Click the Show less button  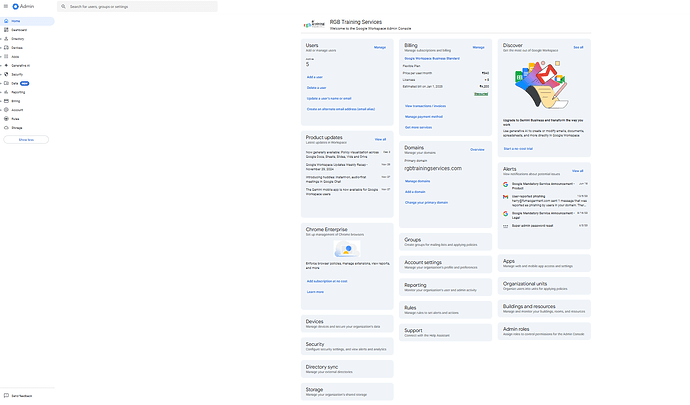click(x=26, y=140)
